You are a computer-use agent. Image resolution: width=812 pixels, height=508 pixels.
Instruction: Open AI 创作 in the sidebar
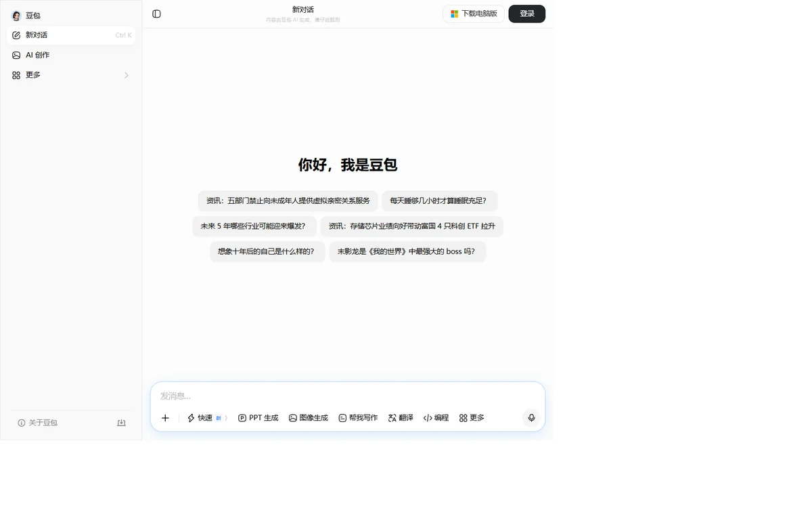pyautogui.click(x=71, y=55)
